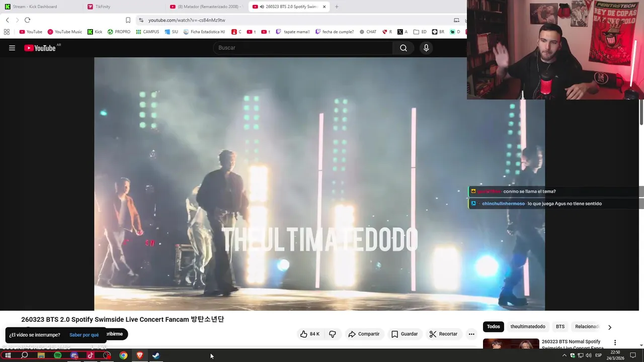Open site settings icon in address bar
Image resolution: width=644 pixels, height=362 pixels.
click(x=141, y=20)
